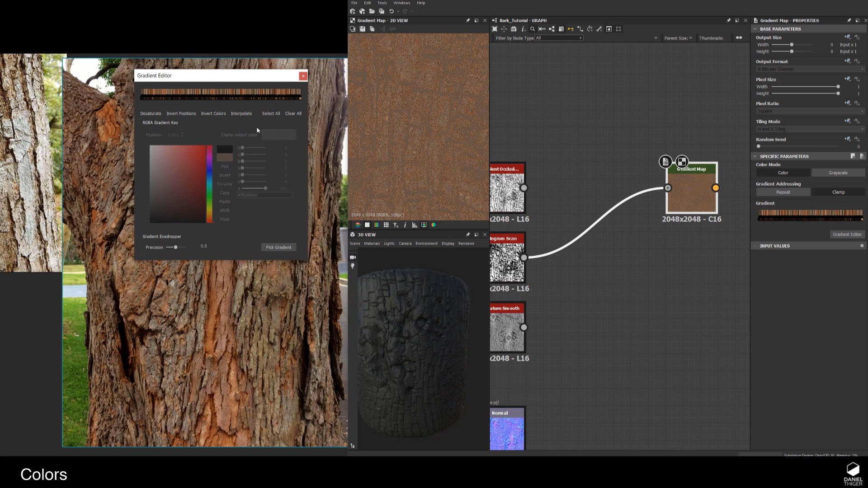Open the Tools menu
The width and height of the screenshot is (868, 488).
pyautogui.click(x=382, y=3)
